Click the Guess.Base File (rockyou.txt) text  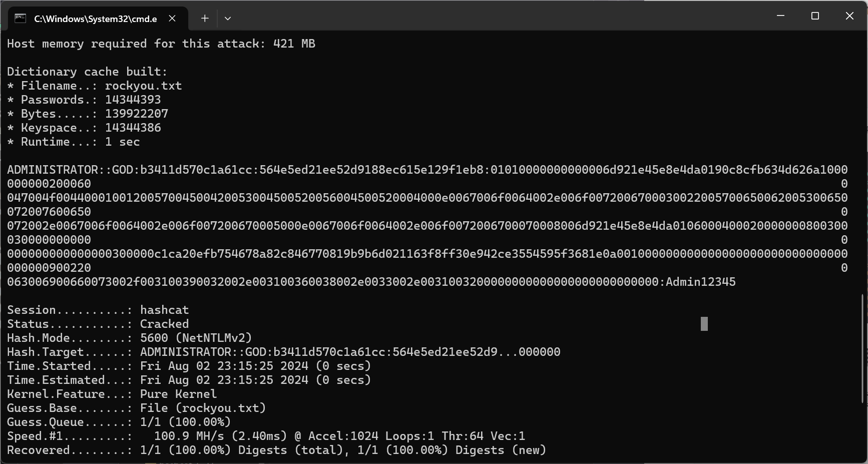click(203, 408)
